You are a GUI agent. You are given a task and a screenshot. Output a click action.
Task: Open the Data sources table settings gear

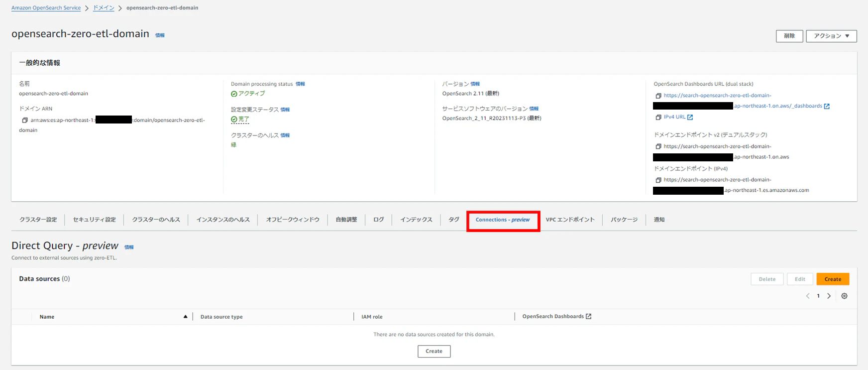pyautogui.click(x=844, y=296)
